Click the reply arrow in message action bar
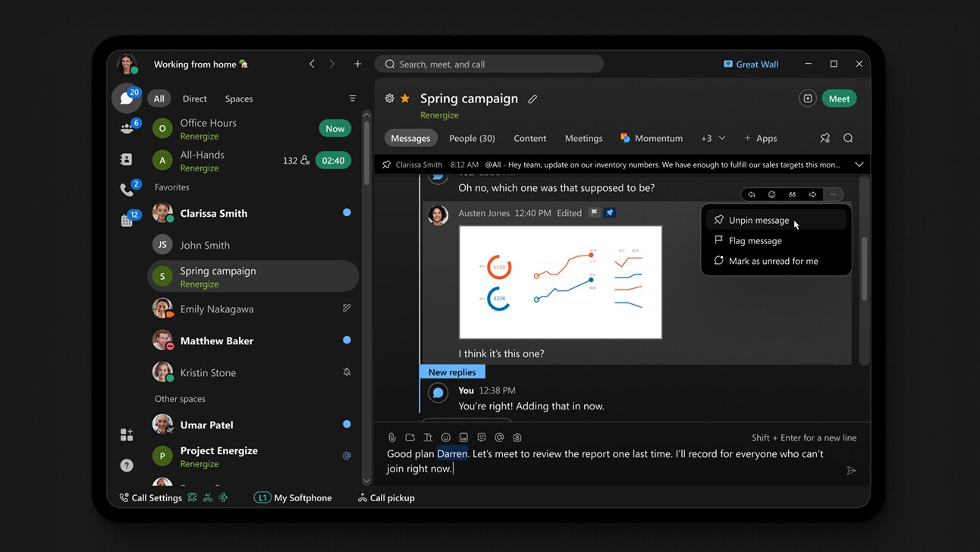Viewport: 980px width, 552px height. coord(752,195)
